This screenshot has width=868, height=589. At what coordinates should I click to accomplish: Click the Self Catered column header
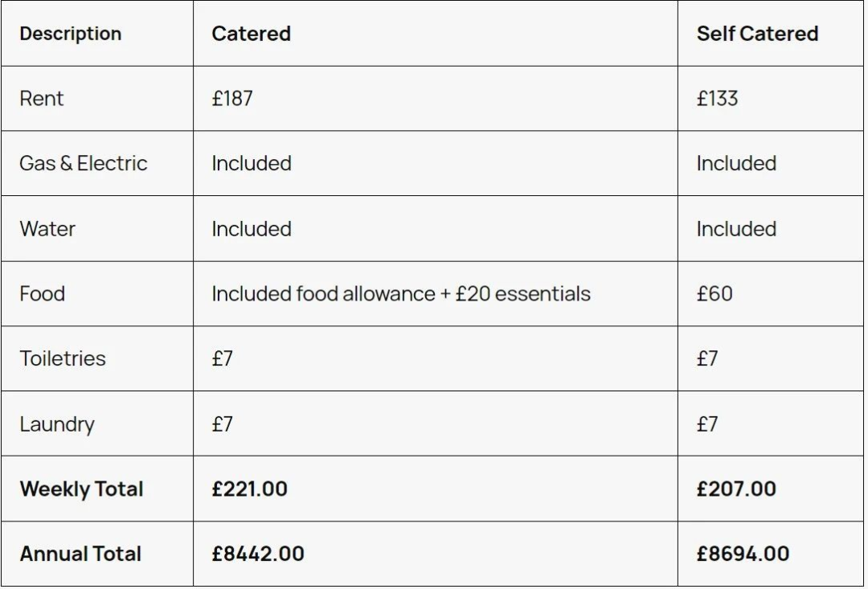coord(757,34)
